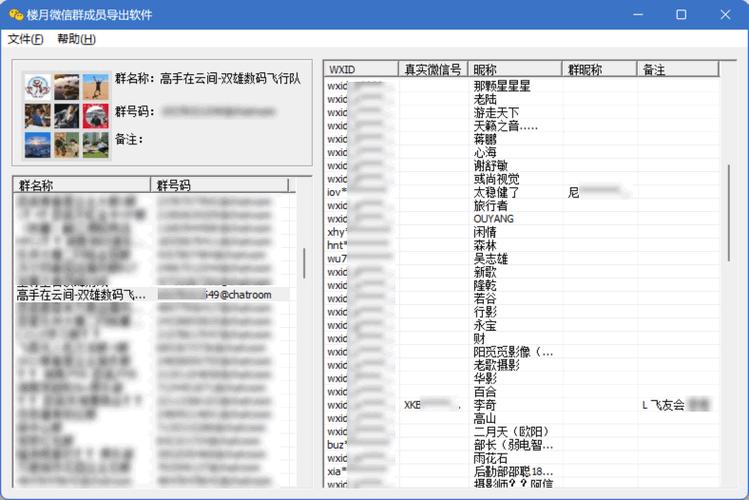Click the group list vertical scrollbar

tap(304, 263)
